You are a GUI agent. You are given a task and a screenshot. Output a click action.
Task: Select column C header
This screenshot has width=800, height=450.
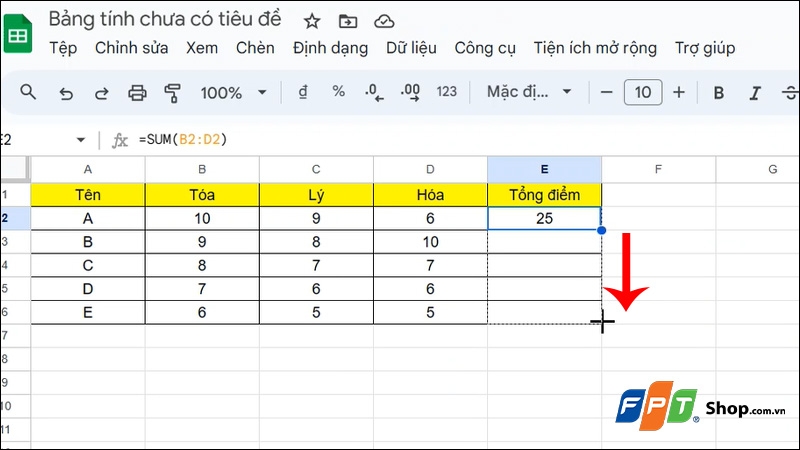pos(316,169)
